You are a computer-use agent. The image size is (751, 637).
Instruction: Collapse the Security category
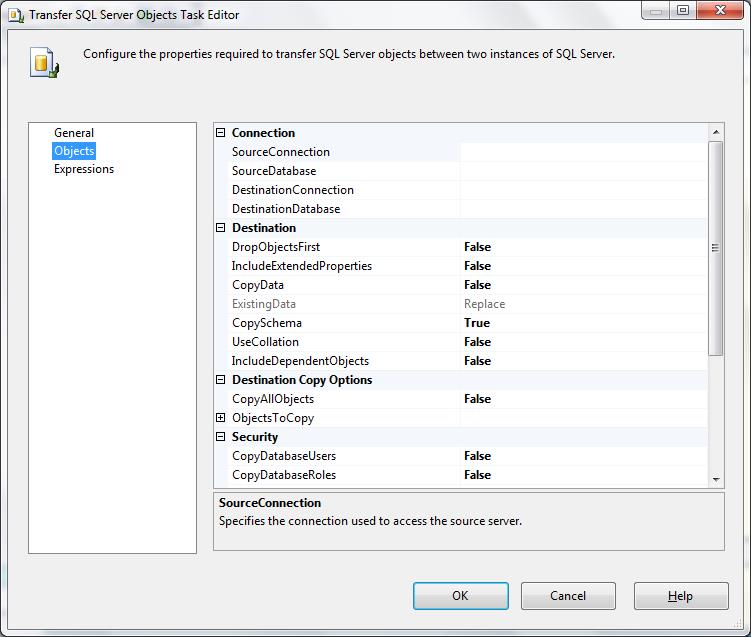coord(221,437)
